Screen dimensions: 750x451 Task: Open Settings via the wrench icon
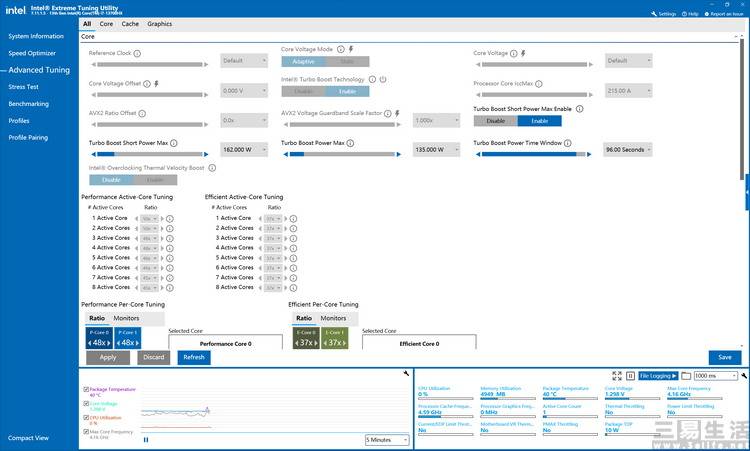[x=655, y=14]
